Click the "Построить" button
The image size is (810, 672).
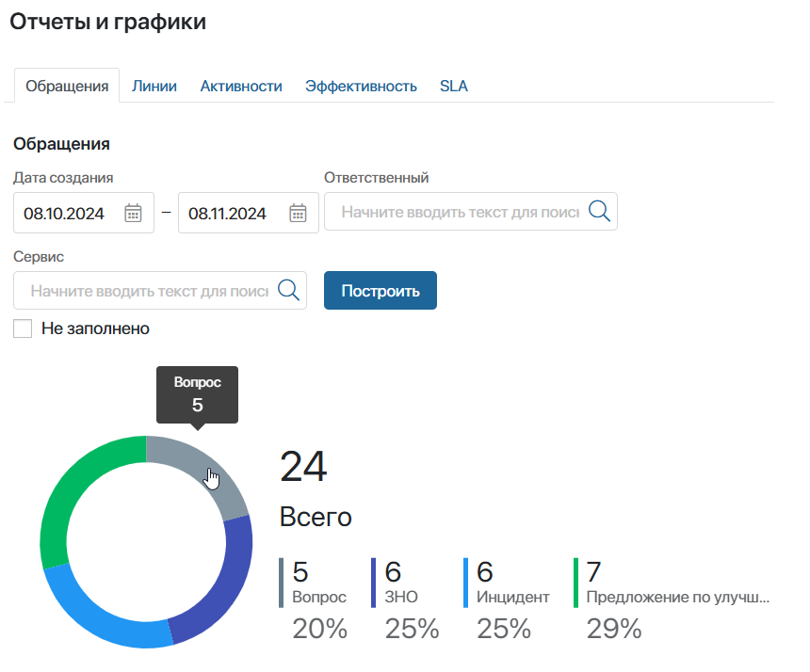[380, 290]
